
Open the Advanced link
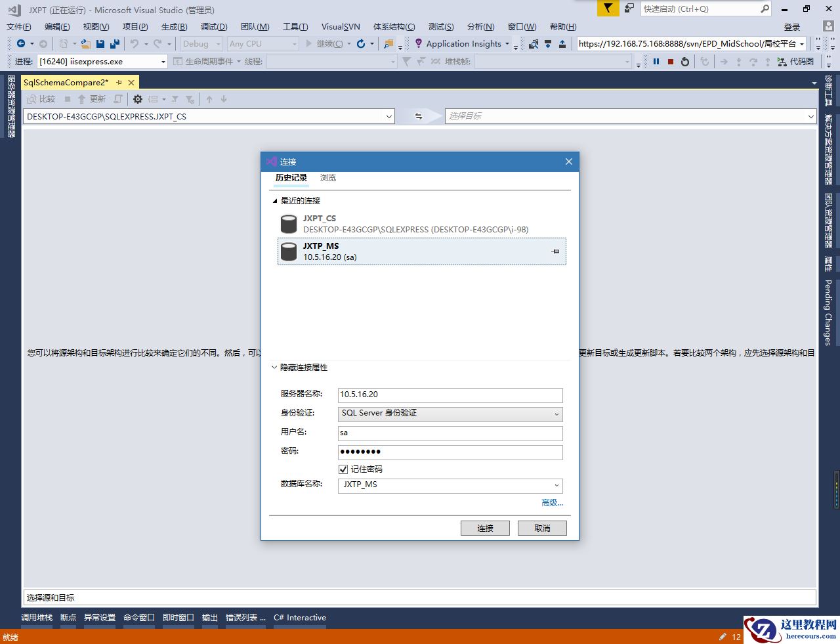tap(552, 503)
